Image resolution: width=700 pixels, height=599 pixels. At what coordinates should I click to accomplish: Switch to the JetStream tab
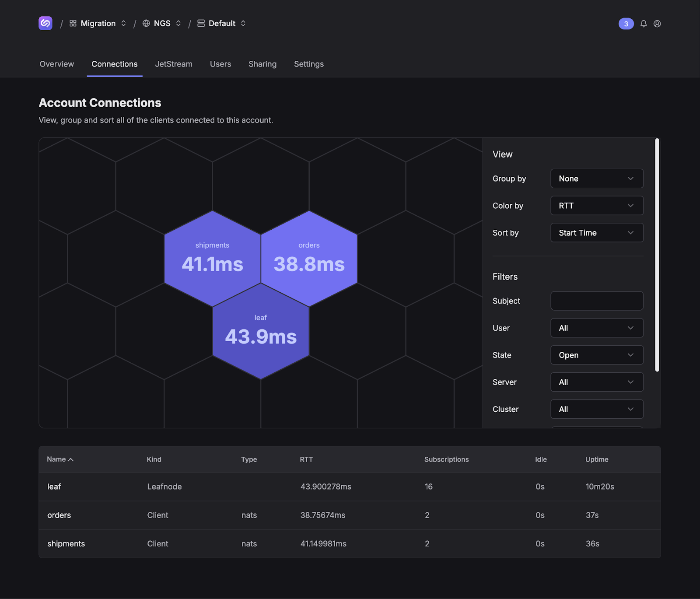(174, 64)
